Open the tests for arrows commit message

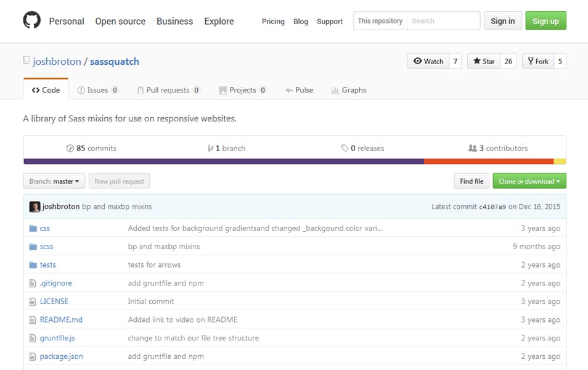point(154,265)
